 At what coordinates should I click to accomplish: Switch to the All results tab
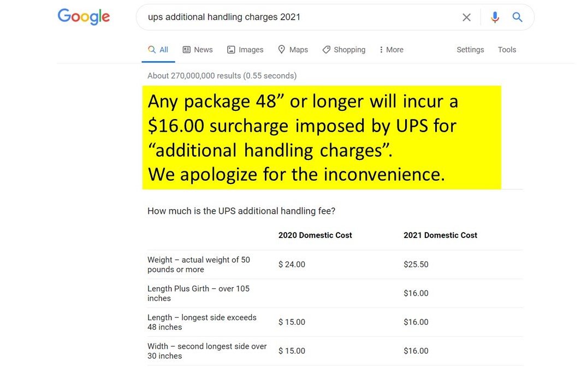[158, 49]
